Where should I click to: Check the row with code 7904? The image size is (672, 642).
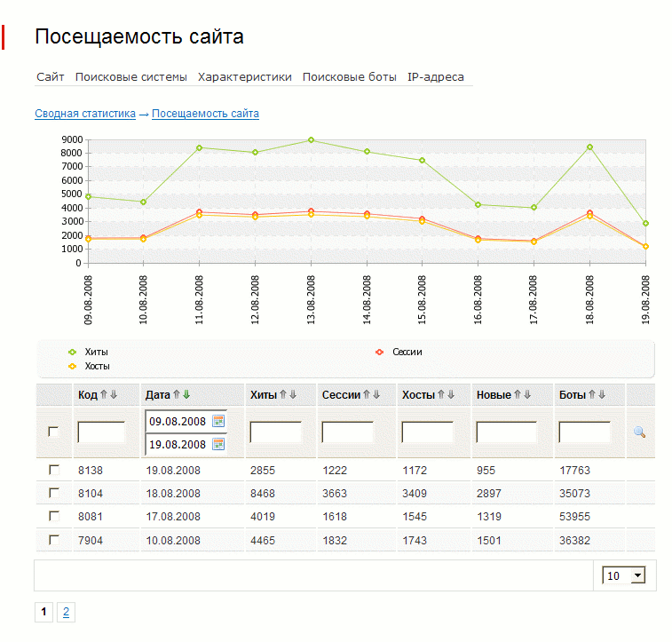coord(53,539)
